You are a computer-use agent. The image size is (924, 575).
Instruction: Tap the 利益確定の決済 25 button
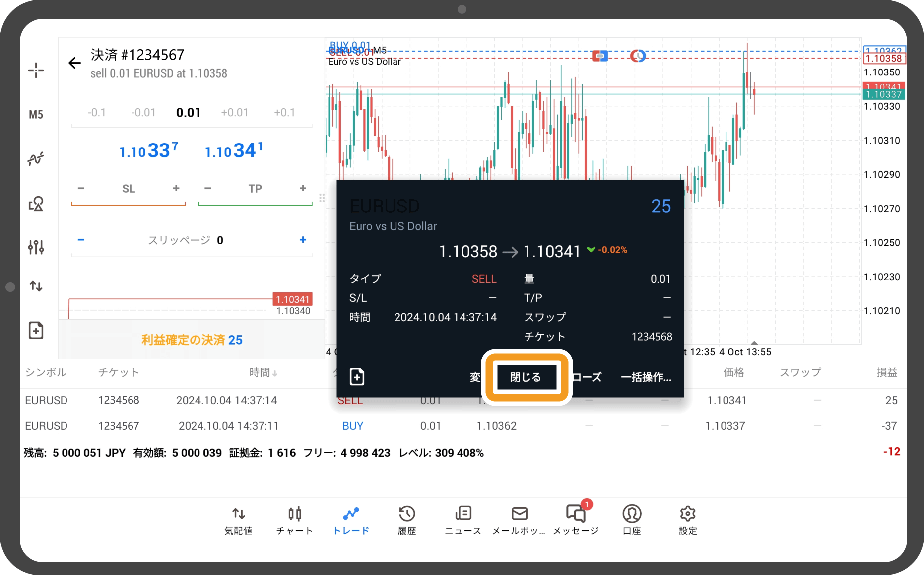click(192, 340)
